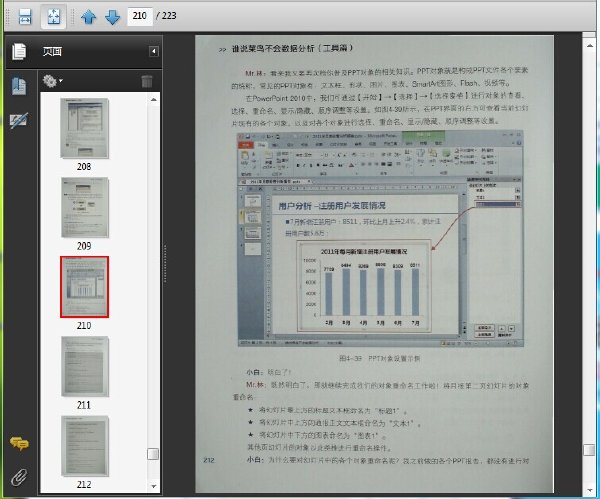The height and width of the screenshot is (499, 600).
Task: Click the thumbnail panel scrollbar handle
Action: (x=153, y=454)
